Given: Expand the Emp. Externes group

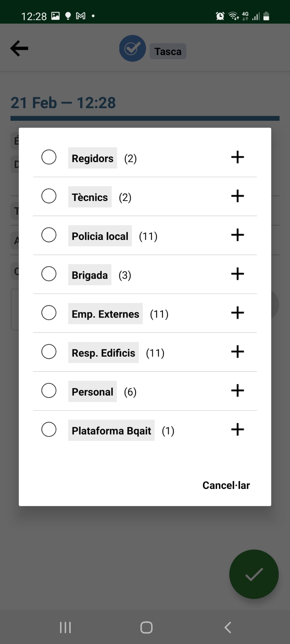Looking at the screenshot, I should point(237,313).
